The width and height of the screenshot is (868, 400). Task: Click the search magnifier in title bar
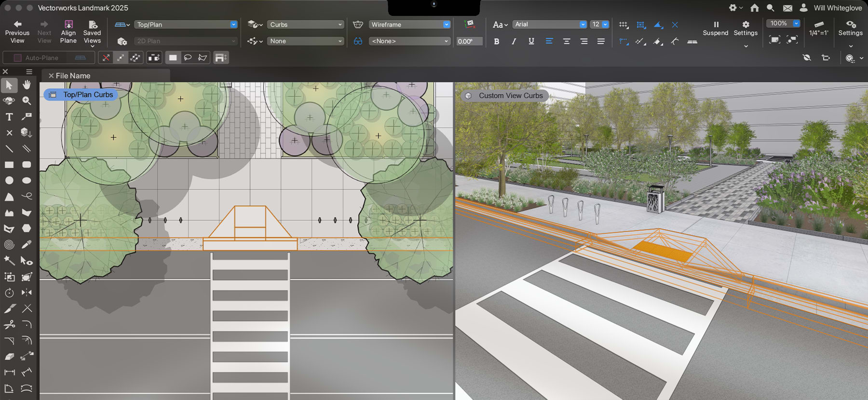(x=771, y=8)
